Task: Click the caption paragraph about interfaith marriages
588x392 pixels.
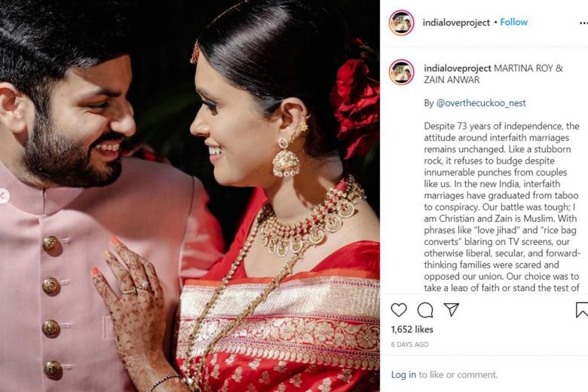Action: pos(502,207)
